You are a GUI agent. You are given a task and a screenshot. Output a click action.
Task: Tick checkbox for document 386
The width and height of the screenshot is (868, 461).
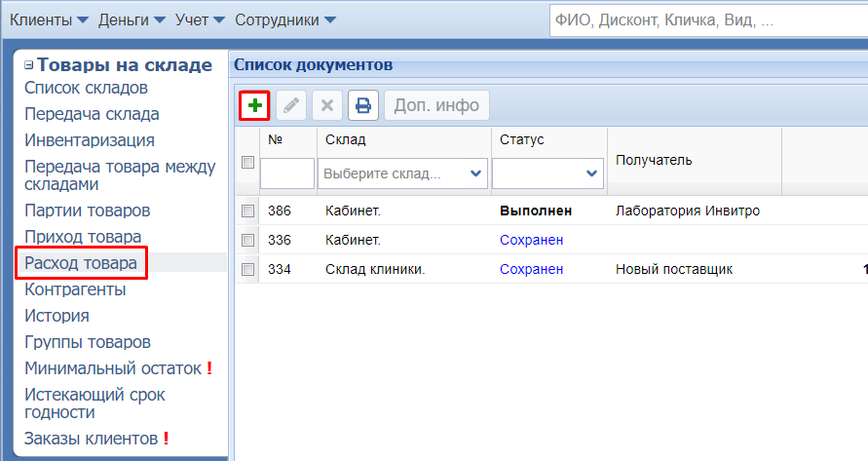(247, 211)
